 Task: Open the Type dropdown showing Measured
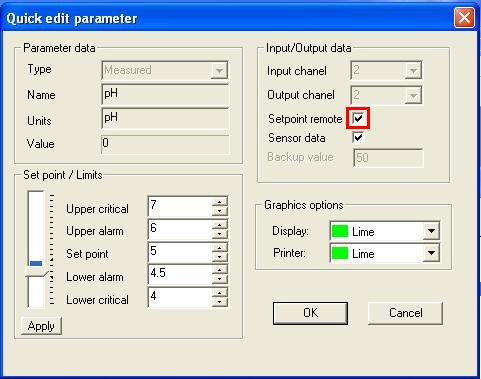coord(165,70)
